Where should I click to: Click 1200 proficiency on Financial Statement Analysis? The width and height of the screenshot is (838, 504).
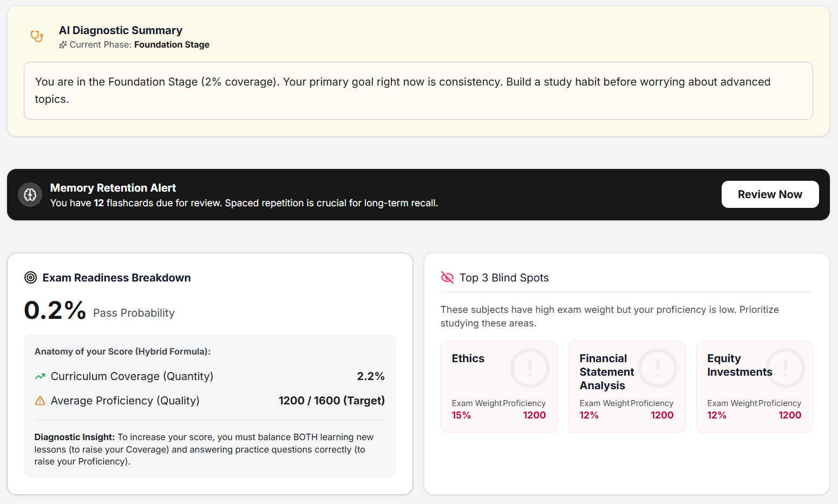click(662, 415)
